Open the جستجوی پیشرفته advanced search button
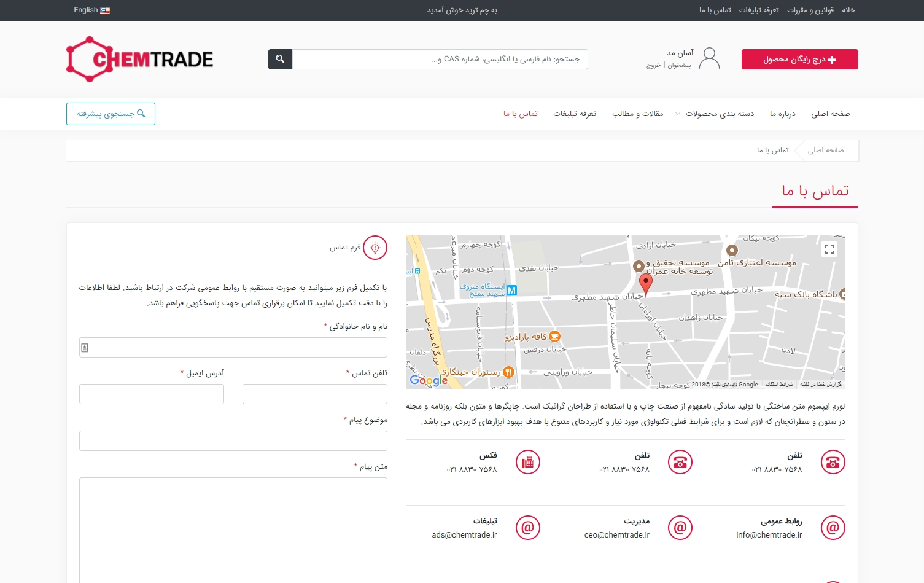Screen dimensions: 924x583 [x=111, y=114]
